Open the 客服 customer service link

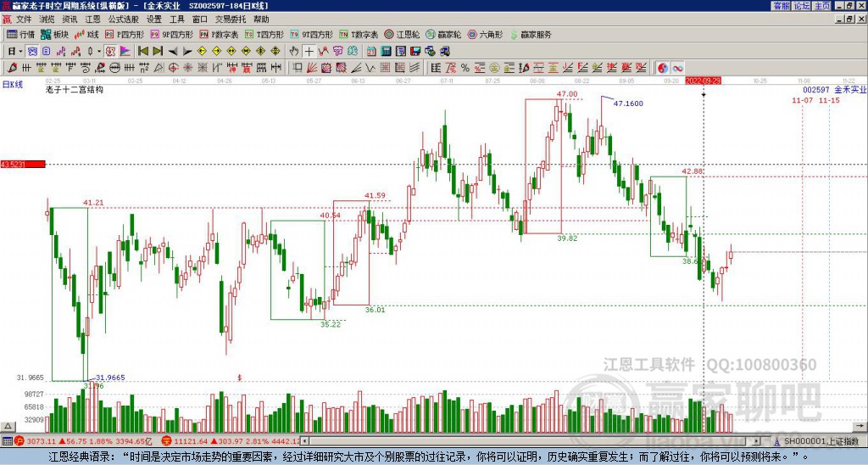[781, 6]
